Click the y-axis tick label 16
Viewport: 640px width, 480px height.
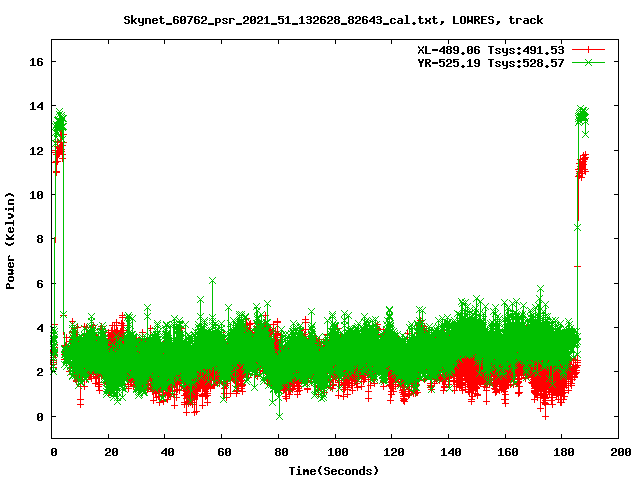coord(36,62)
